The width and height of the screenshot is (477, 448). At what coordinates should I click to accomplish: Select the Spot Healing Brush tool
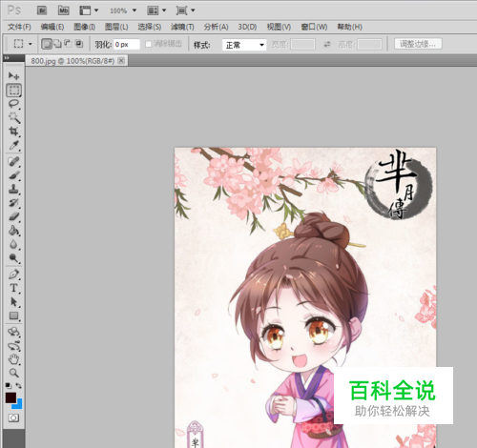pyautogui.click(x=13, y=161)
